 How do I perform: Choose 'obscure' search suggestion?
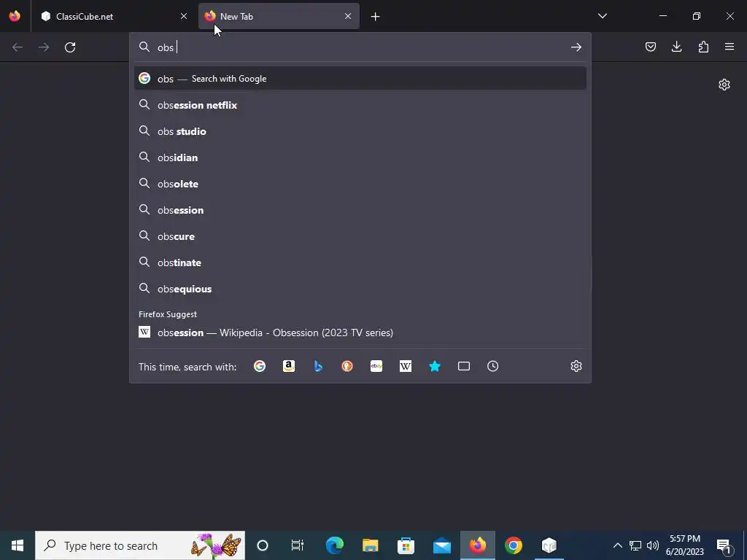click(x=360, y=236)
